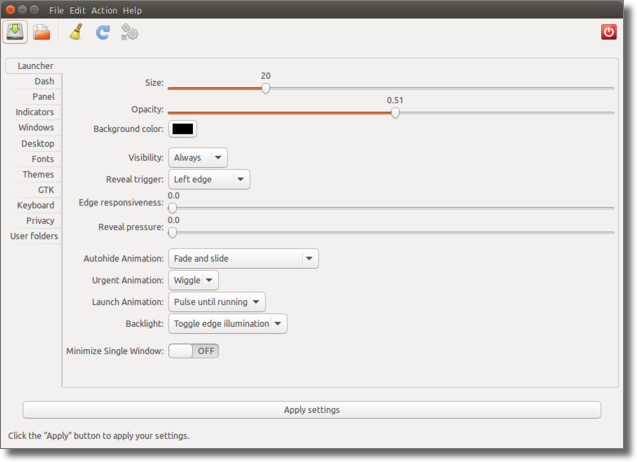Click the orange folder open toolbar icon
Image resolution: width=637 pixels, height=462 pixels.
pos(41,32)
